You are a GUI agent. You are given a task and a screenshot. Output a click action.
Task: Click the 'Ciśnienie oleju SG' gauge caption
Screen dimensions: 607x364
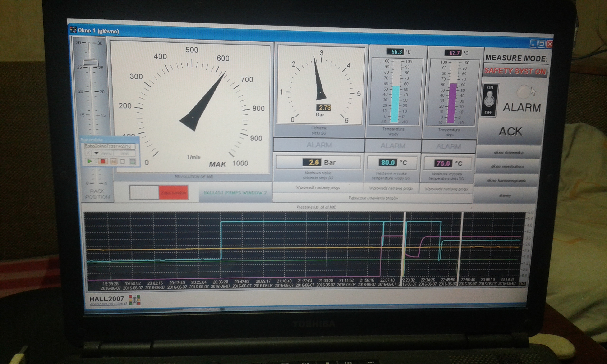[x=319, y=131]
